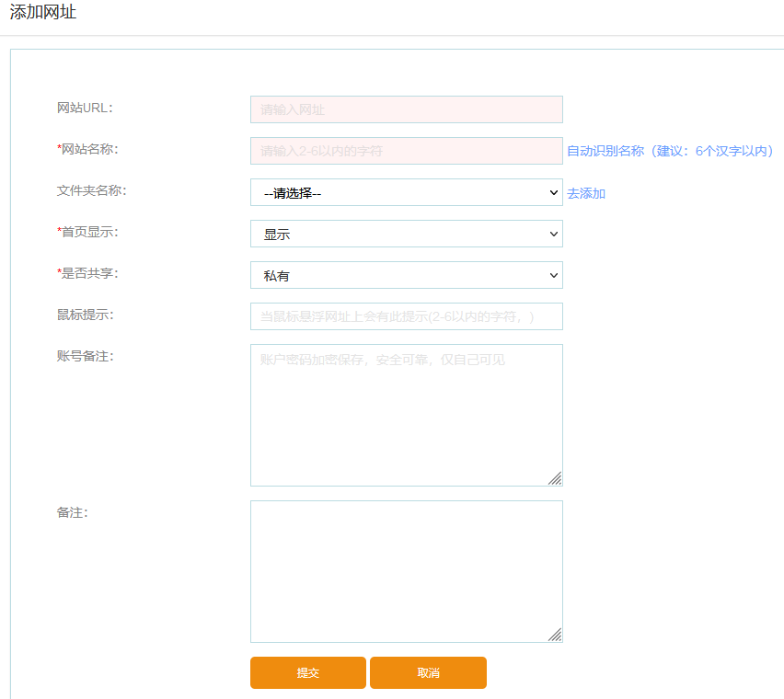Open the 去添加 link to add a folder

pyautogui.click(x=586, y=192)
